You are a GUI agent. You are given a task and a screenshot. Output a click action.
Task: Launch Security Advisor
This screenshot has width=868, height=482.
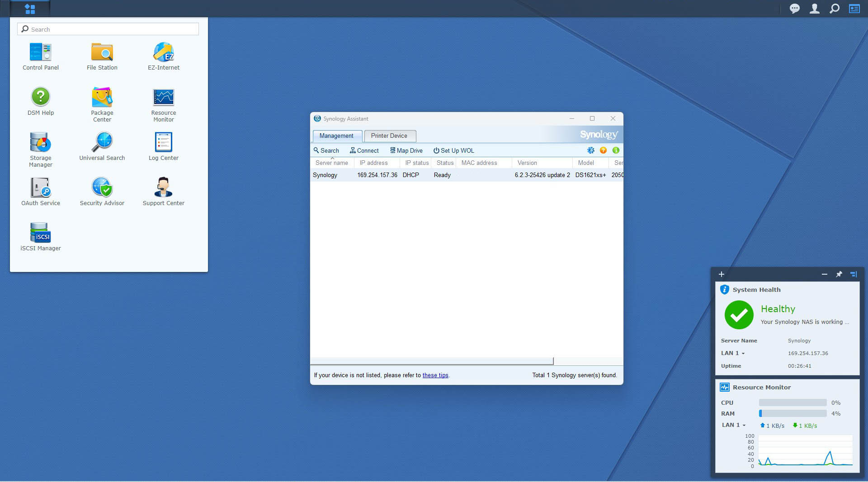[x=102, y=192]
